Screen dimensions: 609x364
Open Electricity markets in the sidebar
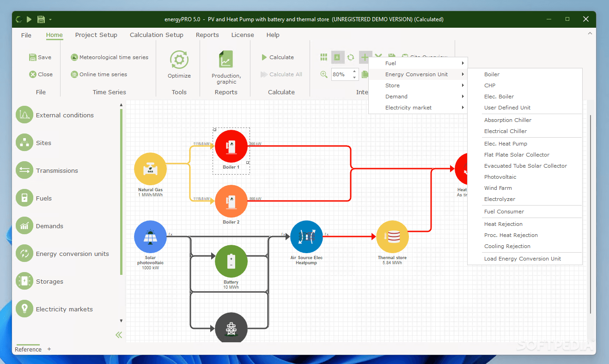[55, 309]
